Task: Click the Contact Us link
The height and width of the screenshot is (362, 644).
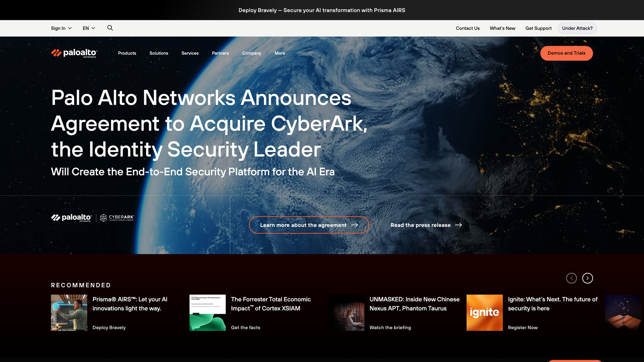Action: tap(467, 28)
